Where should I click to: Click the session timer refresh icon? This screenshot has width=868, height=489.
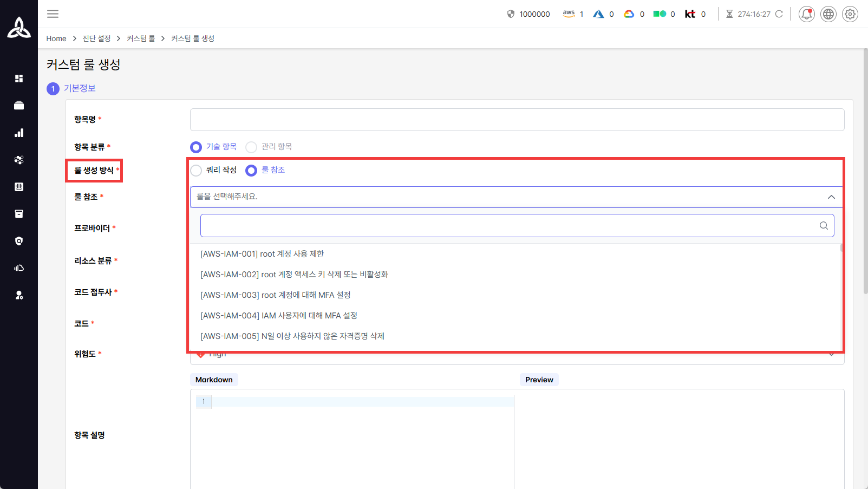click(779, 14)
